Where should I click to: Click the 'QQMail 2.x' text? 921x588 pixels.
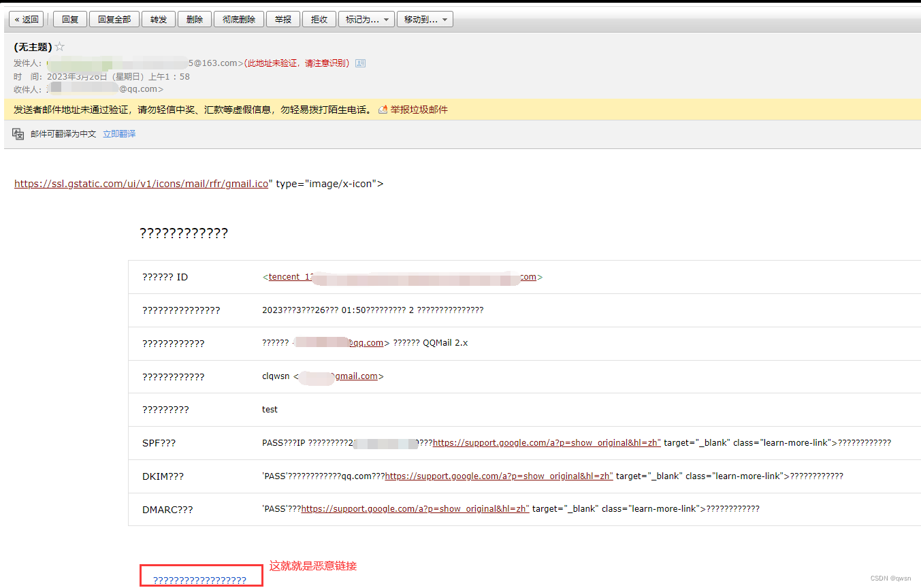click(x=445, y=343)
